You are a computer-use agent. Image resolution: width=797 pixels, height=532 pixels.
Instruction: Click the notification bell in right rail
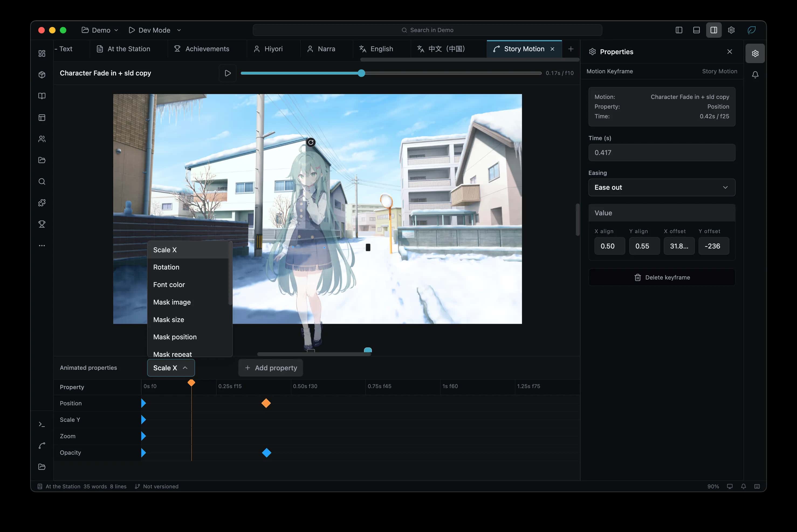(755, 75)
